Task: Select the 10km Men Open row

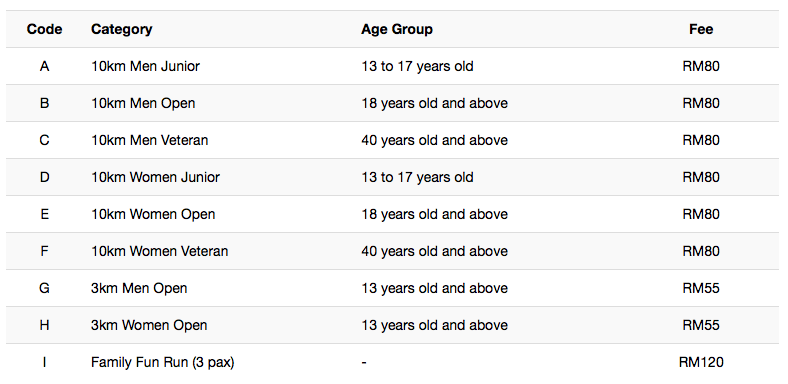Action: (392, 103)
